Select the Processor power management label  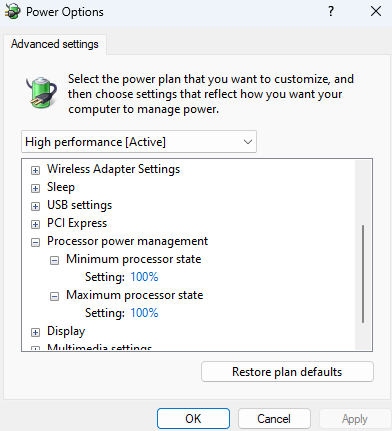127,241
